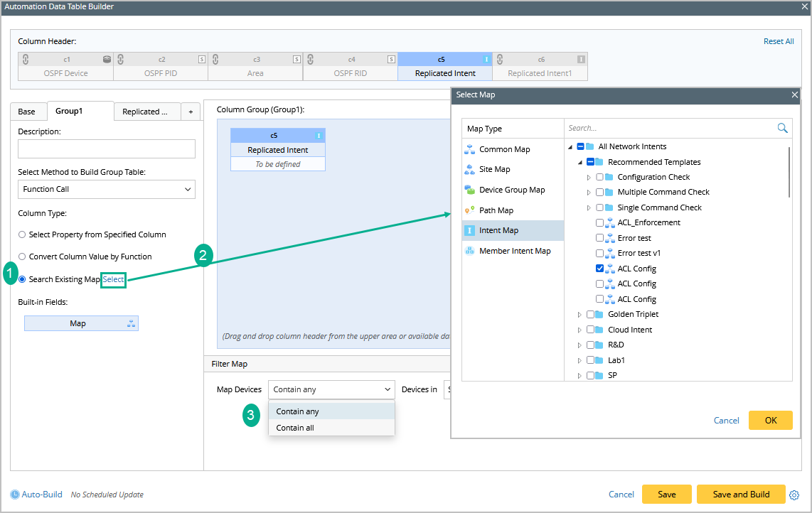
Task: Click the link icon on column c2
Action: (120, 59)
